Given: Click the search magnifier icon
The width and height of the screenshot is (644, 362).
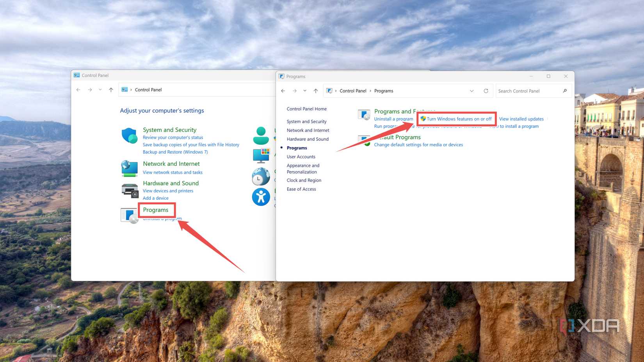Looking at the screenshot, I should [565, 90].
